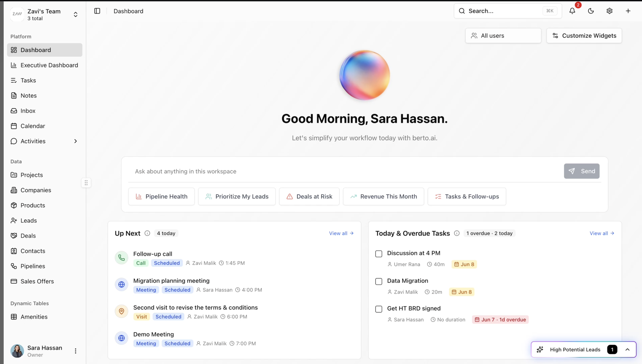Go to Deals
Viewport: 642px width, 364px height.
45,236
